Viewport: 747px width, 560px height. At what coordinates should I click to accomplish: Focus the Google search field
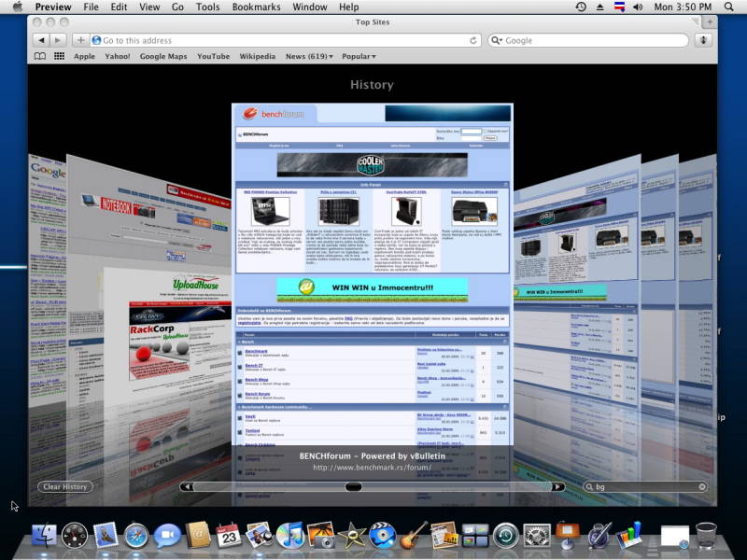point(588,40)
